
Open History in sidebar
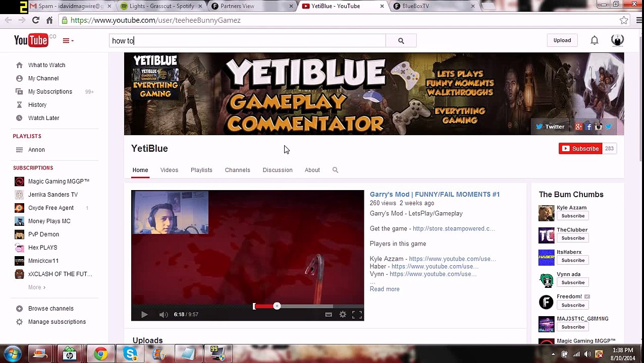(x=37, y=104)
